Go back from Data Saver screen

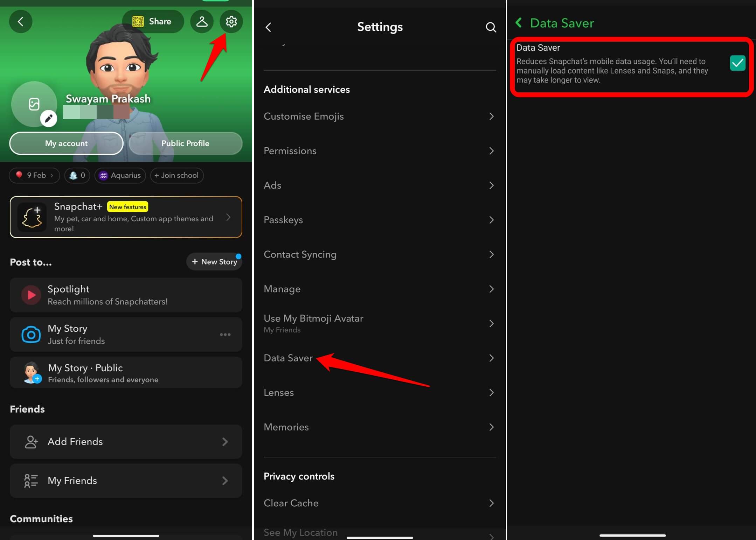click(x=519, y=23)
